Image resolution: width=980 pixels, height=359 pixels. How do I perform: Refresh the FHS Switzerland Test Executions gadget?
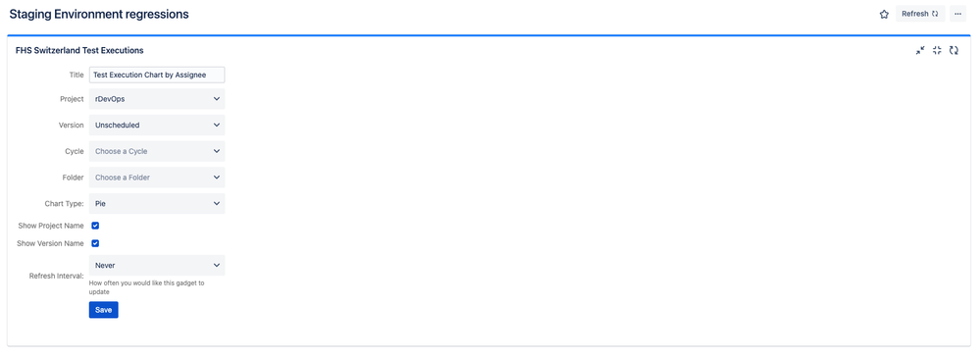[954, 50]
